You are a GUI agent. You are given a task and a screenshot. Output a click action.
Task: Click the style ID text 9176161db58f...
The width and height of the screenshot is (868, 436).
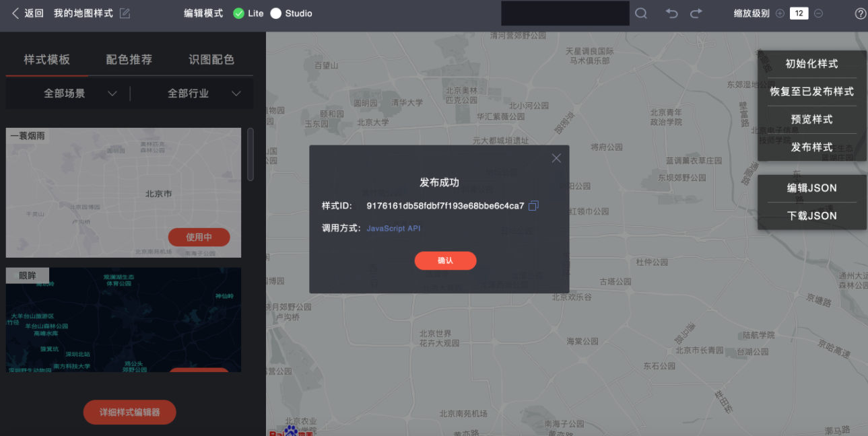coord(445,206)
